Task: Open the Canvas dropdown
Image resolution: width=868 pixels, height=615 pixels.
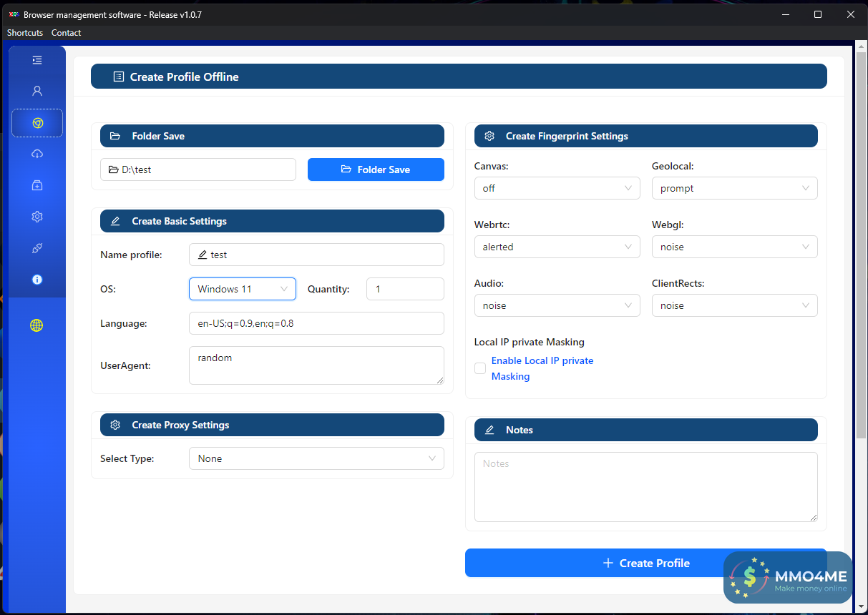Action: point(557,188)
